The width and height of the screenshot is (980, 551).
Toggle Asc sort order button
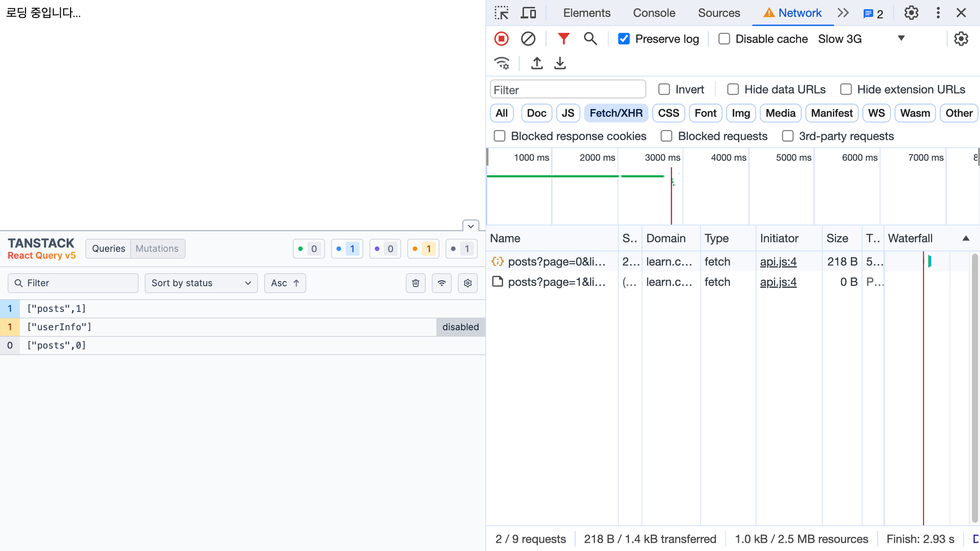[x=285, y=283]
